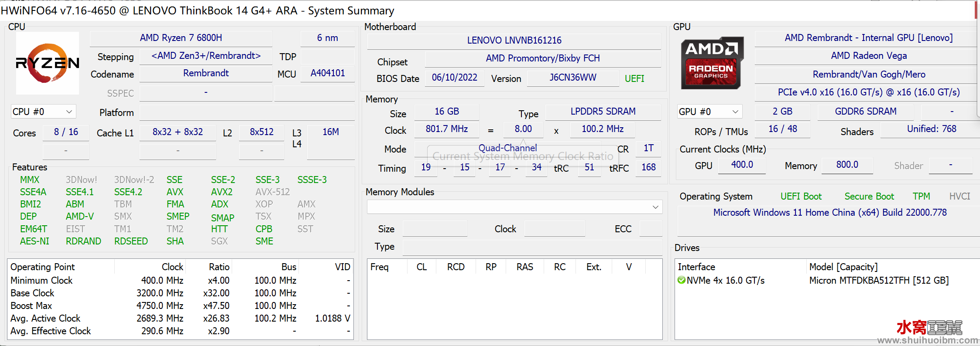
Task: Click the BIOS Version J6CN36WW field
Action: point(572,78)
